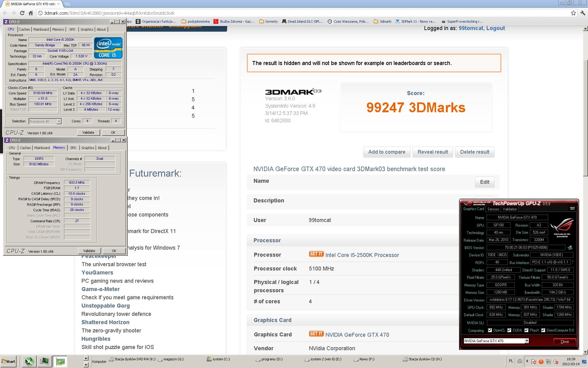This screenshot has height=368, width=588.
Task: Switch to the Mainboard tab in the top CPU-Z window
Action: click(x=41, y=29)
